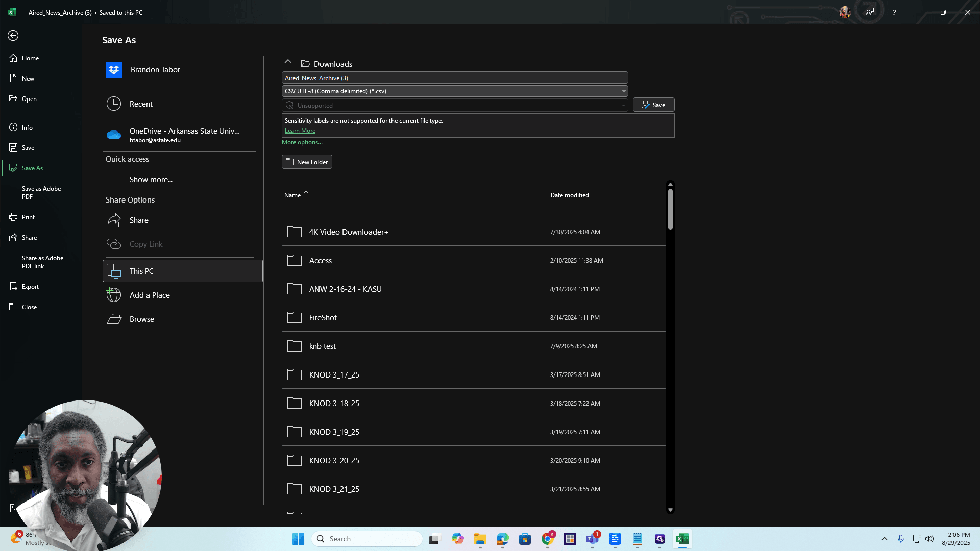Image resolution: width=980 pixels, height=551 pixels.
Task: Open Browse folder dialog
Action: [182, 319]
